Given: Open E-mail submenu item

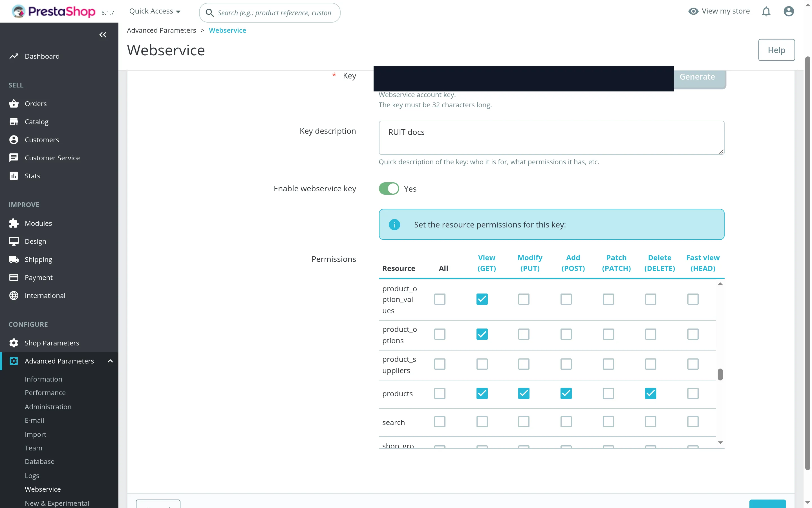Looking at the screenshot, I should pos(34,420).
